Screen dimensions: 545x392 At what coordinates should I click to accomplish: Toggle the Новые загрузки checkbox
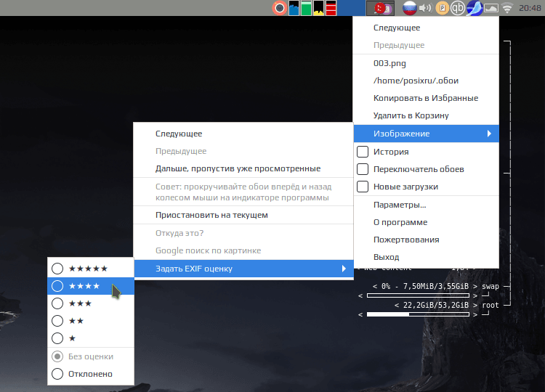[363, 187]
